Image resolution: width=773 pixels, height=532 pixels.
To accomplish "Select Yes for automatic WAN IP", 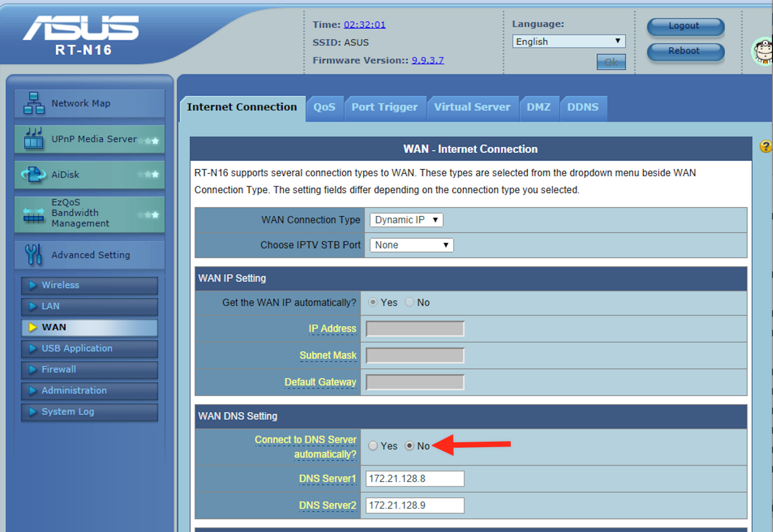I will point(373,302).
